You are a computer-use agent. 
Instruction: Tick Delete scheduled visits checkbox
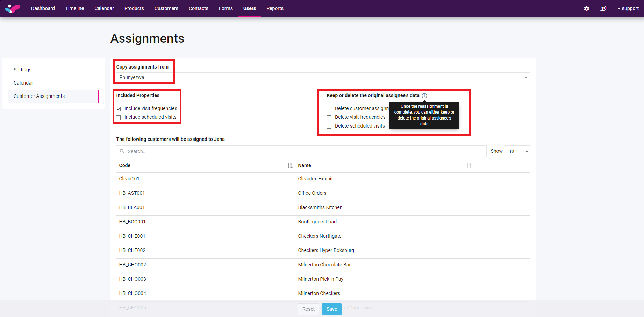[329, 126]
